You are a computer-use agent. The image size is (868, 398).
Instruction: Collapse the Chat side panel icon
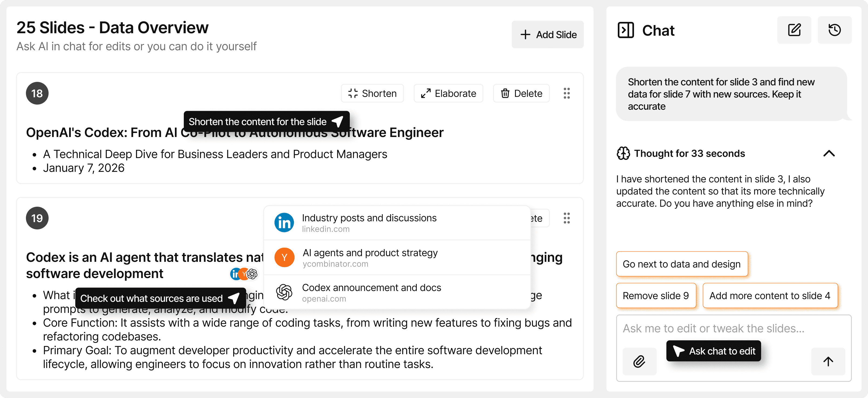tap(626, 30)
